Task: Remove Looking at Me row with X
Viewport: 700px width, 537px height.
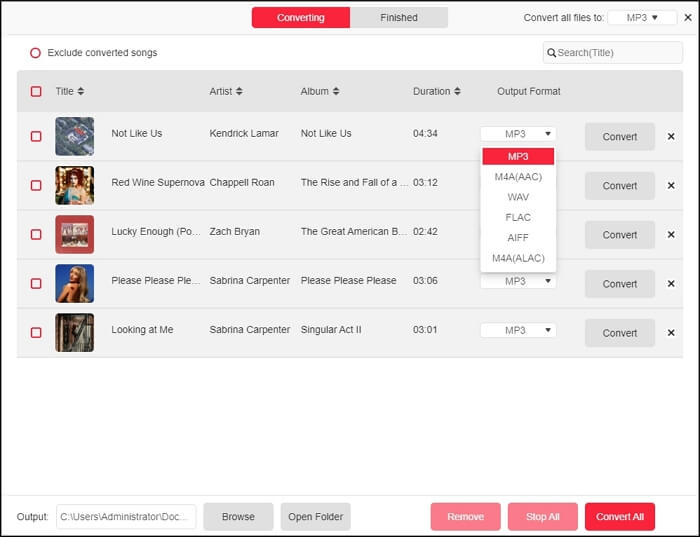Action: click(x=671, y=333)
